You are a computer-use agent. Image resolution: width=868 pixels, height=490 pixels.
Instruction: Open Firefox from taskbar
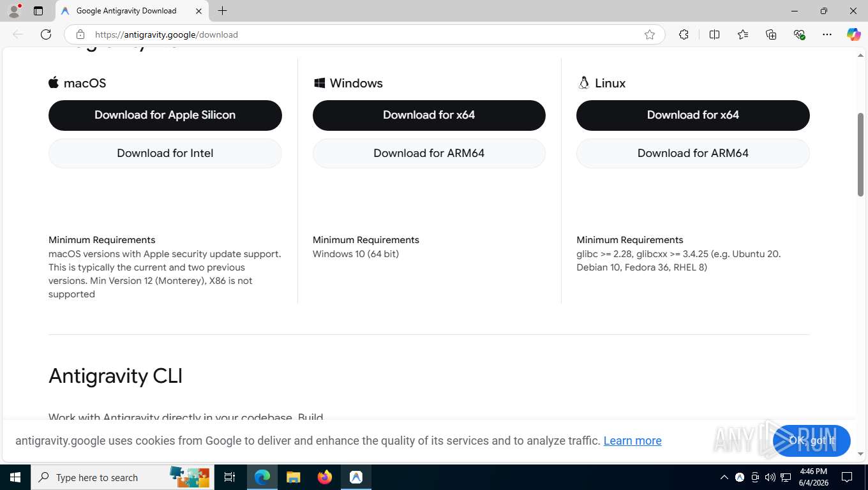325,477
